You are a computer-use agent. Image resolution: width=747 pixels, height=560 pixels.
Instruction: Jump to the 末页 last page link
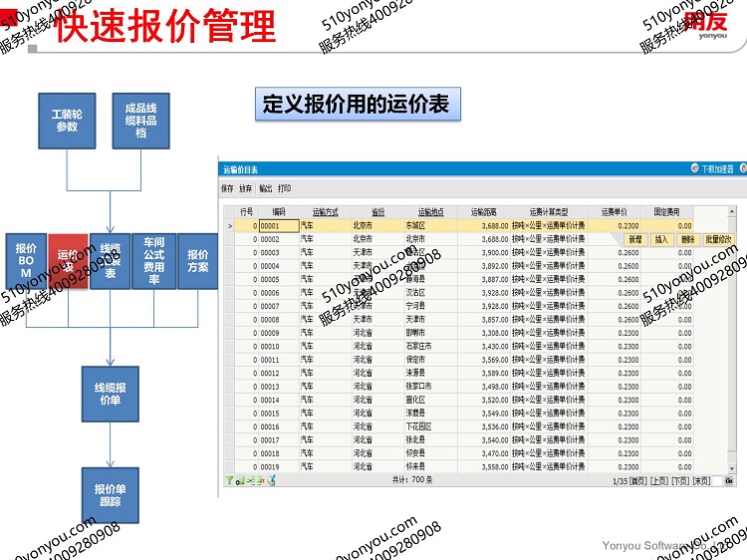pos(702,480)
